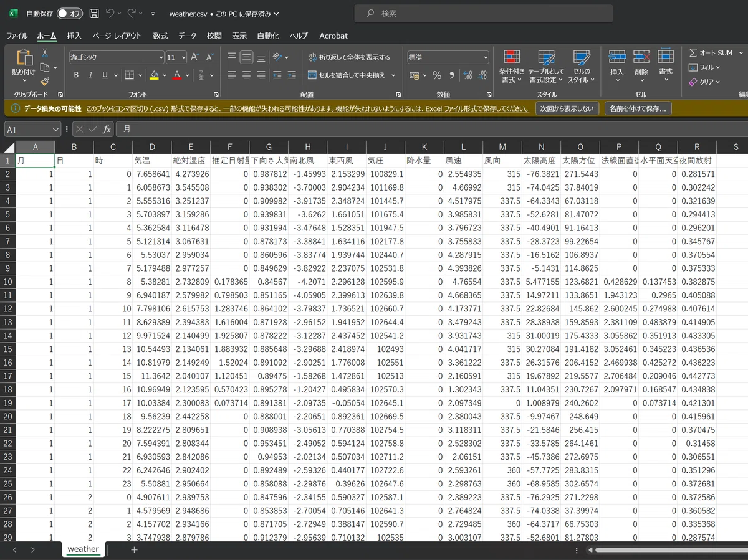748x560 pixels.
Task: Open the Conditional Formatting (条件付き書式) menu
Action: pos(512,67)
